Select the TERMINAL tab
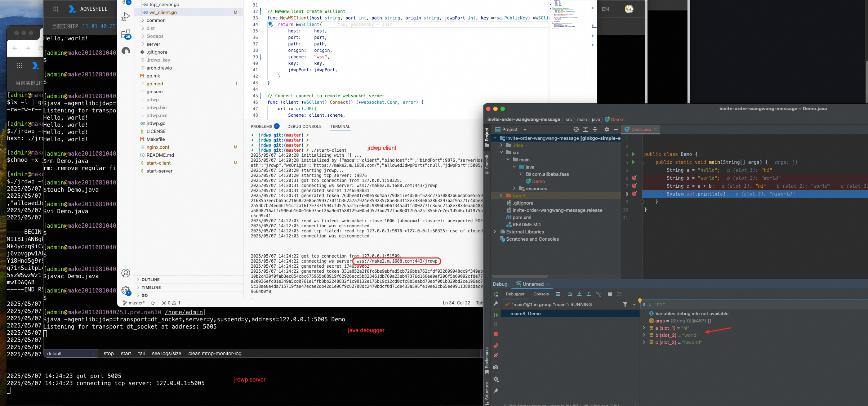 (x=340, y=126)
